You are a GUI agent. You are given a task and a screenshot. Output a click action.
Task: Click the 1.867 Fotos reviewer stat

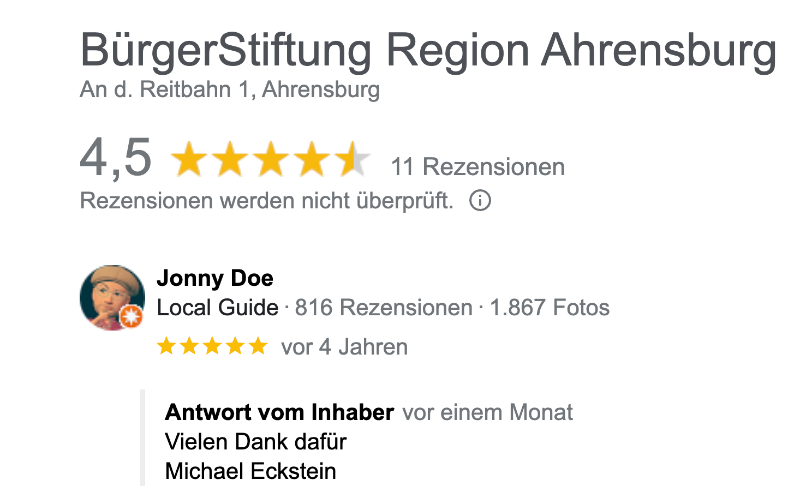(x=550, y=308)
